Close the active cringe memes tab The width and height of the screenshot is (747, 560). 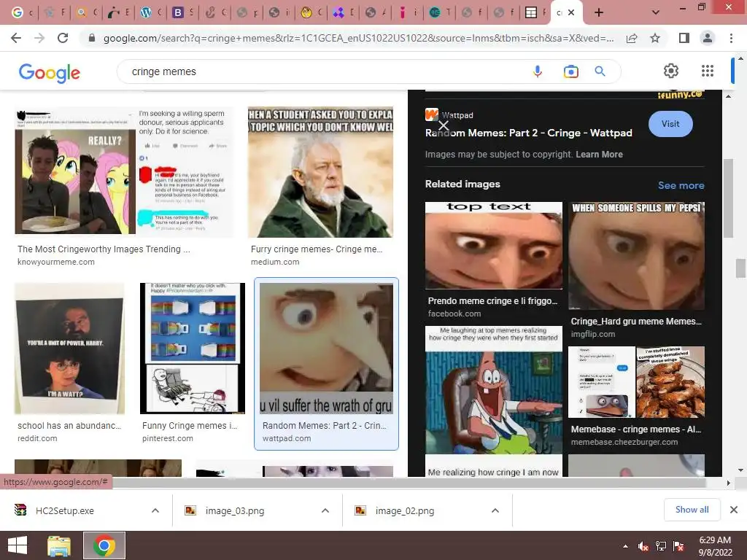pyautogui.click(x=571, y=13)
